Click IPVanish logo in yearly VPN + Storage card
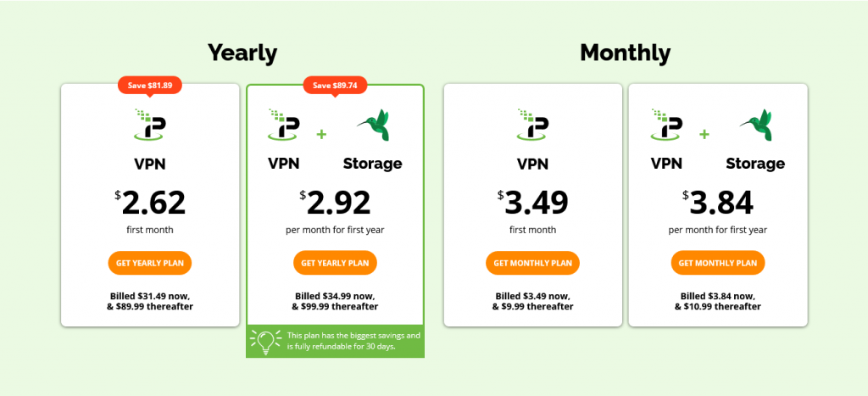Viewport: 868px width, 396px height. pos(283,124)
